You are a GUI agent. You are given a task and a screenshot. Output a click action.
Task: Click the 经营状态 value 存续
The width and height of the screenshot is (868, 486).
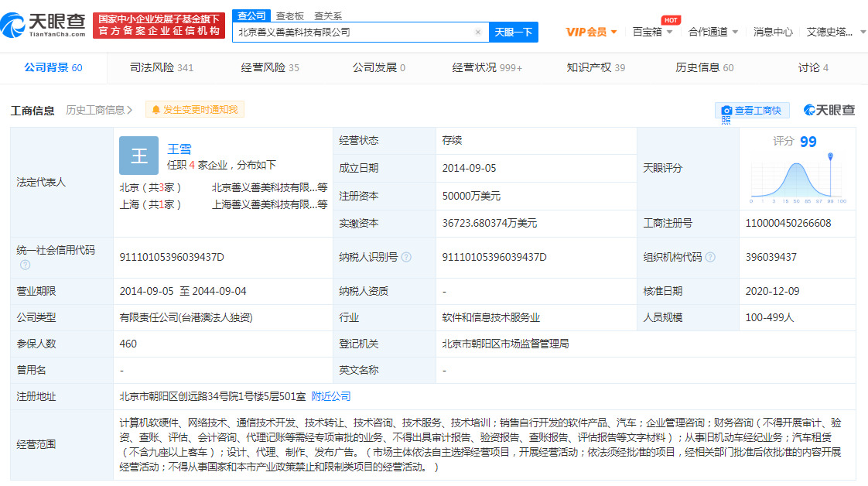coord(452,141)
